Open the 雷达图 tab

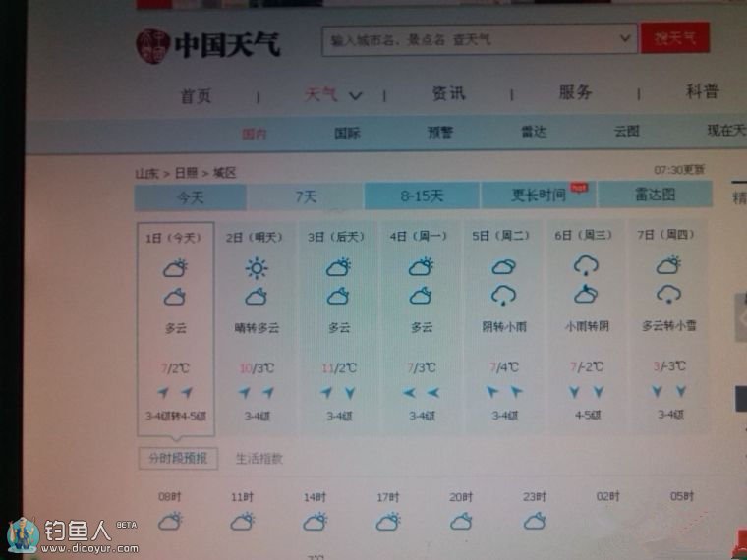point(655,195)
